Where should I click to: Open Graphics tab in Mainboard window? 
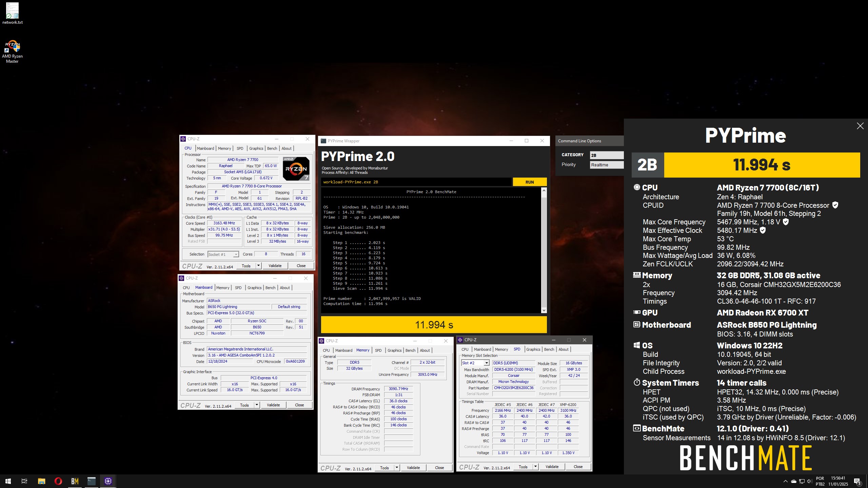coord(255,288)
